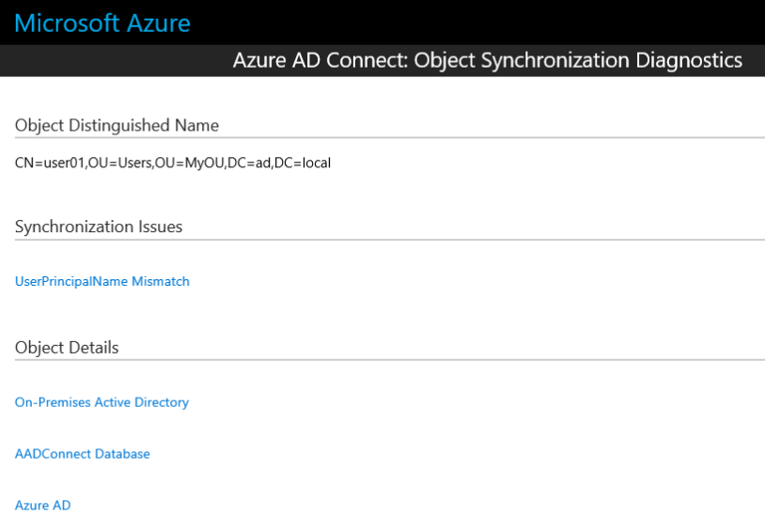Click OU=MyOU in the distinguished name

188,163
